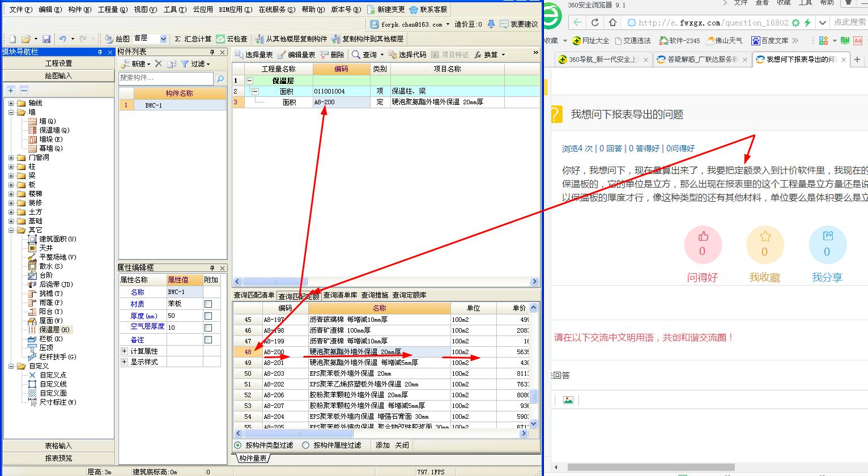Screen dimensions: 868x476
Task: Click the 绘图 drawing tool
Action: [117, 39]
